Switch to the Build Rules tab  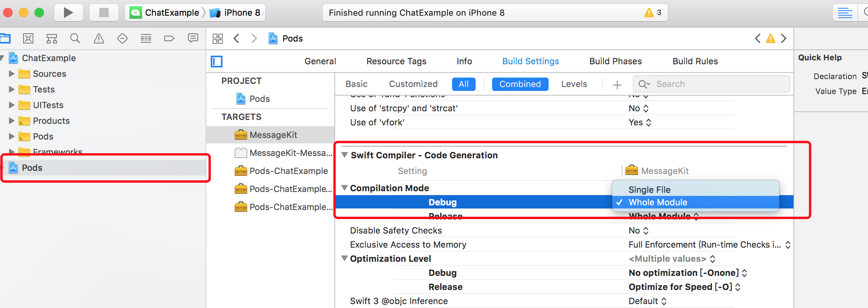695,61
